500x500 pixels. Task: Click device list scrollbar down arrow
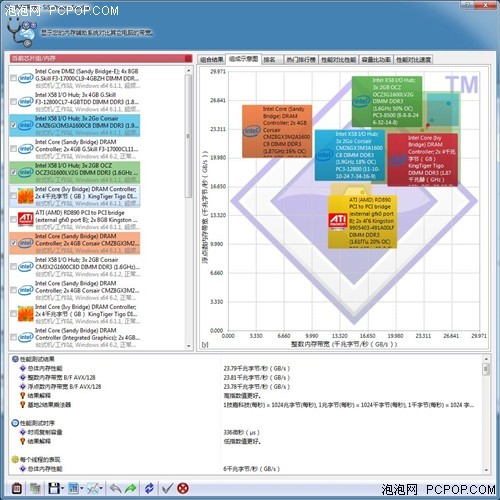click(189, 346)
